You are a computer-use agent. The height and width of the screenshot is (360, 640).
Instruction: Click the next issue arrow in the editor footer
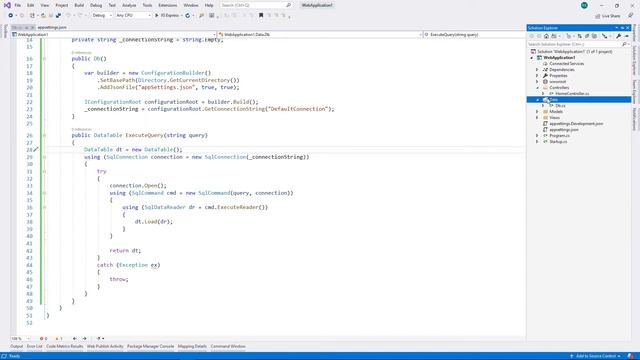click(x=84, y=338)
